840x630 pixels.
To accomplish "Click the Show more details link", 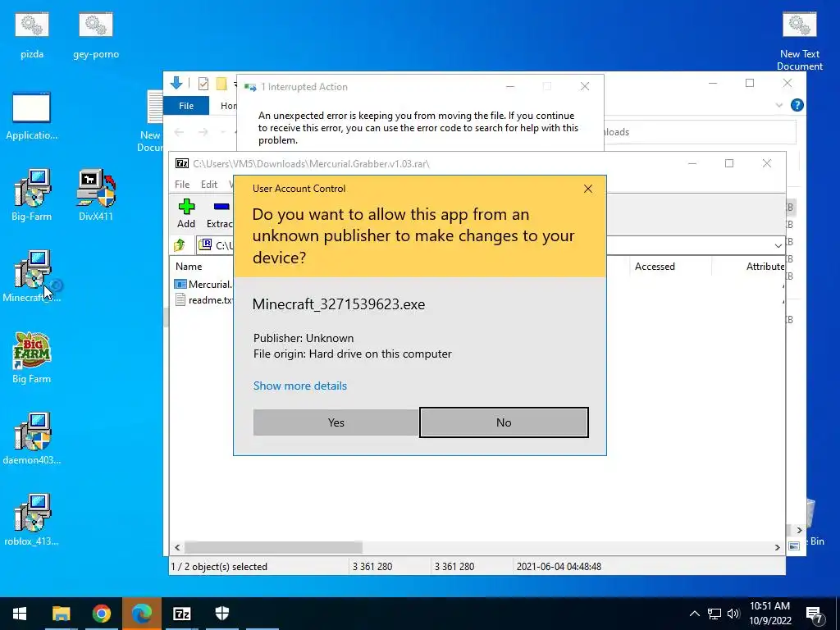I will click(300, 386).
